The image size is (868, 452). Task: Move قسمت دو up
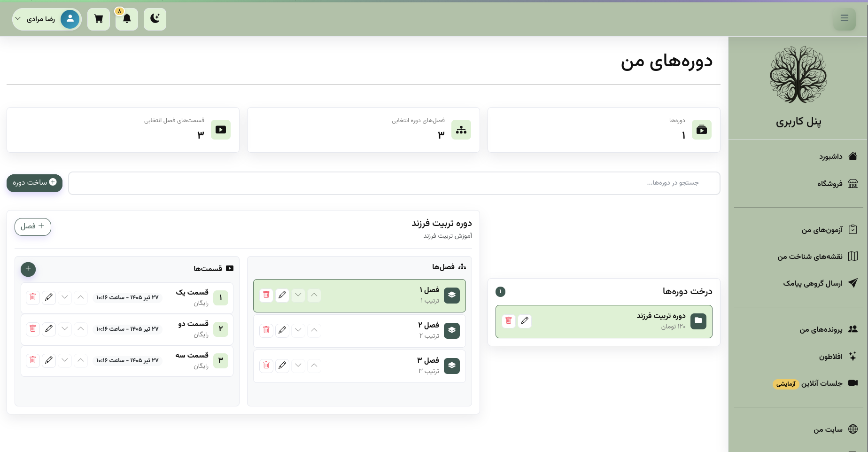[81, 329]
